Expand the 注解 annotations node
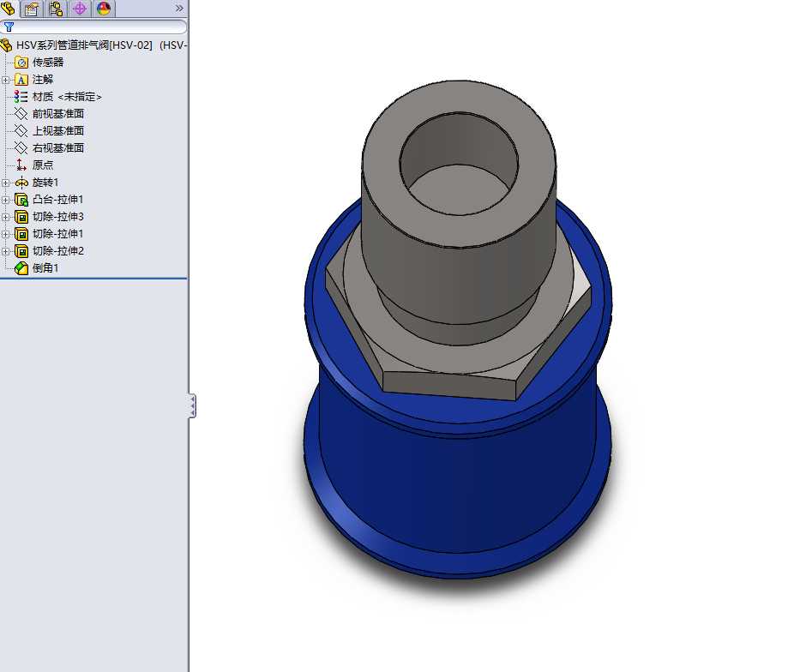The width and height of the screenshot is (800, 672). [6, 80]
